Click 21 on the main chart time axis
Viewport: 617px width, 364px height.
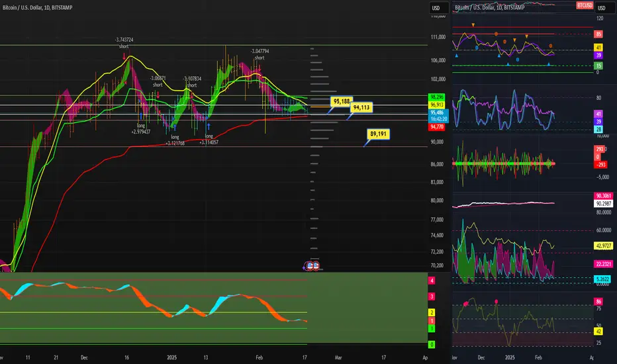point(56,357)
